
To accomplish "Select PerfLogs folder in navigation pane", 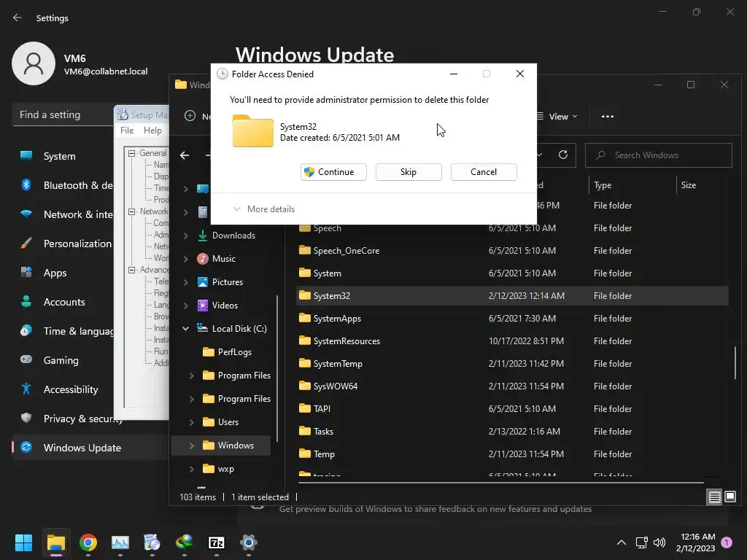I will point(234,352).
